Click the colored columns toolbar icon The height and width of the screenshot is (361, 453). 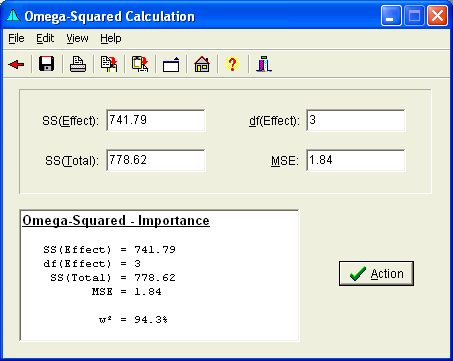264,64
